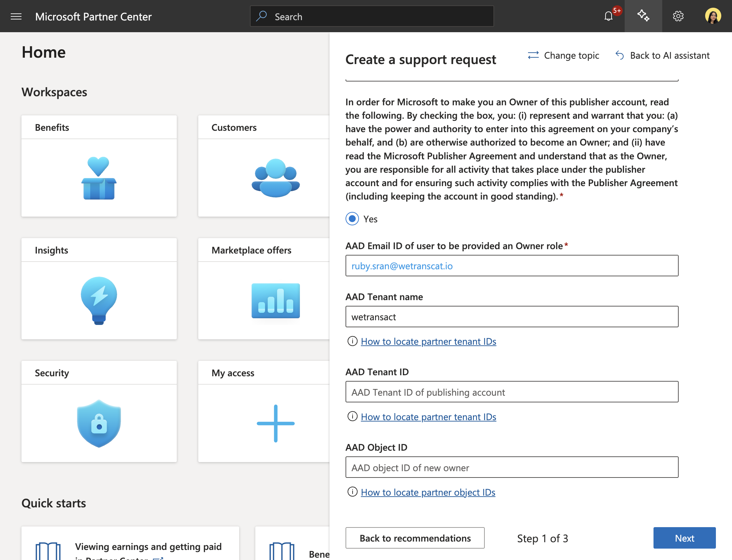Screen dimensions: 732x560
Task: Click the My access plus icon
Action: click(x=275, y=424)
